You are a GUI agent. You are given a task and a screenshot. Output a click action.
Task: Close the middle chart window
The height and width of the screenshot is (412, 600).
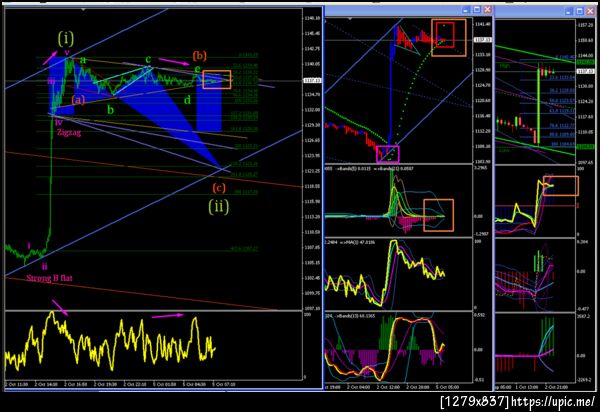488,10
